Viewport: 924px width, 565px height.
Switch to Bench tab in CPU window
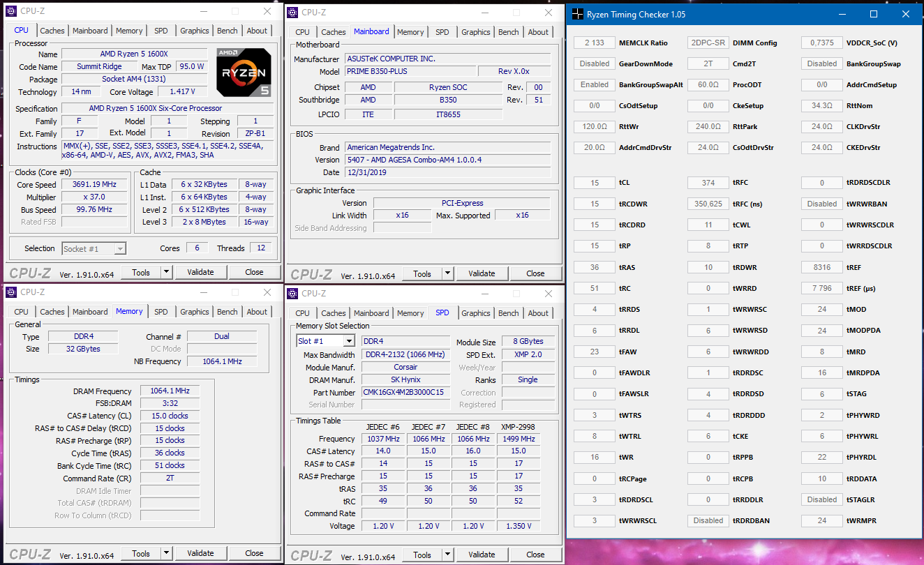pos(228,31)
